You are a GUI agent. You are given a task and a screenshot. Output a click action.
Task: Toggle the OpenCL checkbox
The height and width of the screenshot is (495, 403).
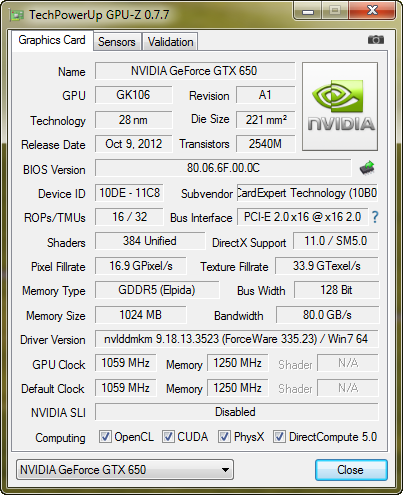point(105,436)
